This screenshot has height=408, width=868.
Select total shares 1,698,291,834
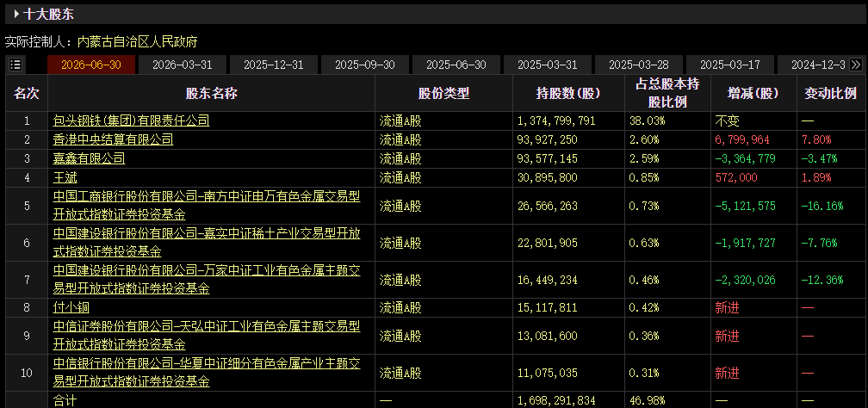coord(556,400)
